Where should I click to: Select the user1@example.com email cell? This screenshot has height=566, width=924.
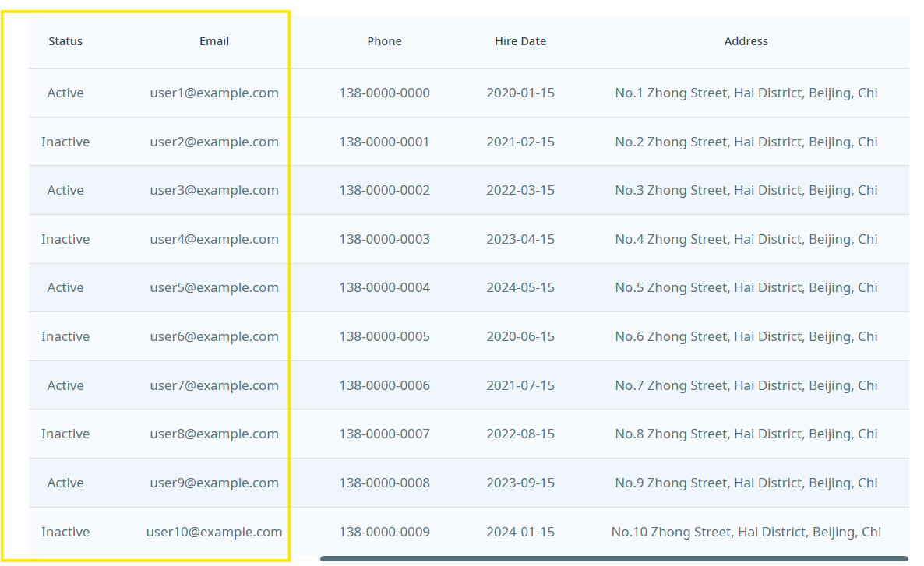(214, 93)
